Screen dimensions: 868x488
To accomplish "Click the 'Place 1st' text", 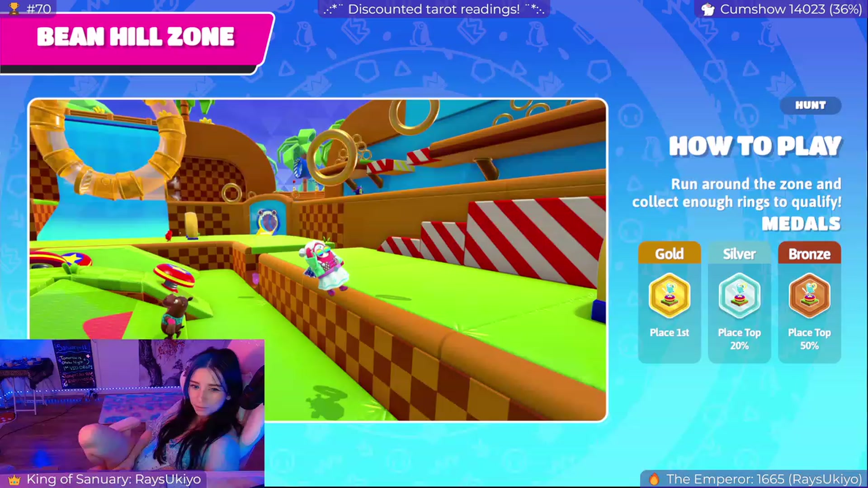I will 670,333.
